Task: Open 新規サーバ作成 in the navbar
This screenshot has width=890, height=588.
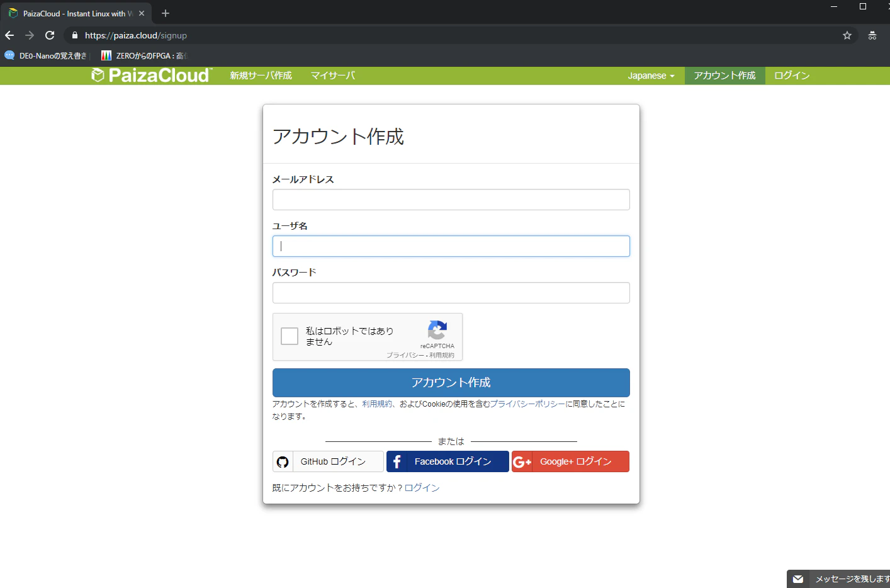Action: (x=261, y=76)
